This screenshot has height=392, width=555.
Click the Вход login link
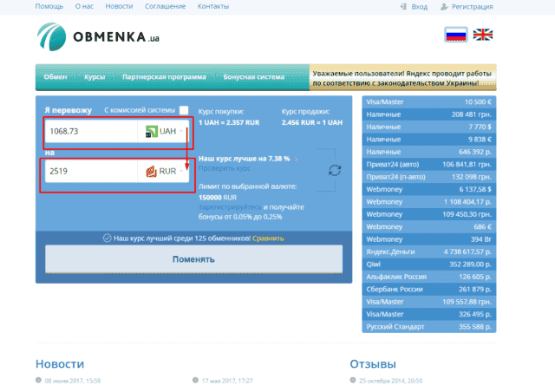tap(420, 7)
